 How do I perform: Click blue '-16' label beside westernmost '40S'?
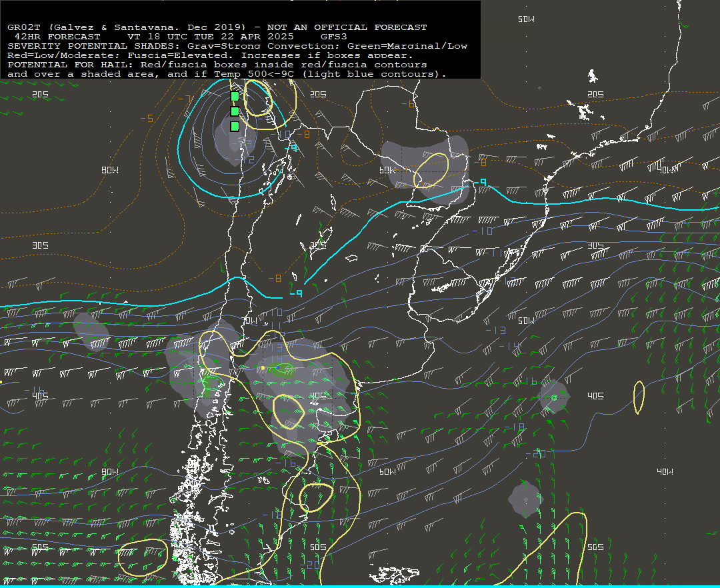pyautogui.click(x=35, y=390)
